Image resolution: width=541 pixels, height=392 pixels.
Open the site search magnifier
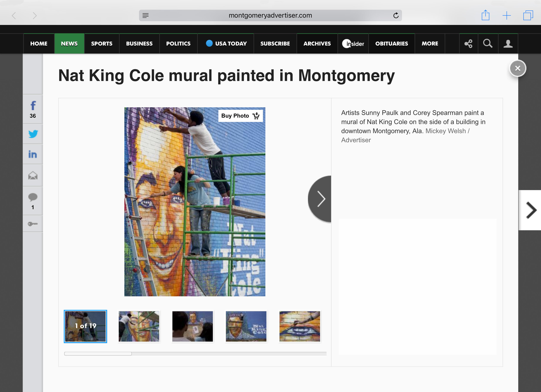tap(488, 44)
